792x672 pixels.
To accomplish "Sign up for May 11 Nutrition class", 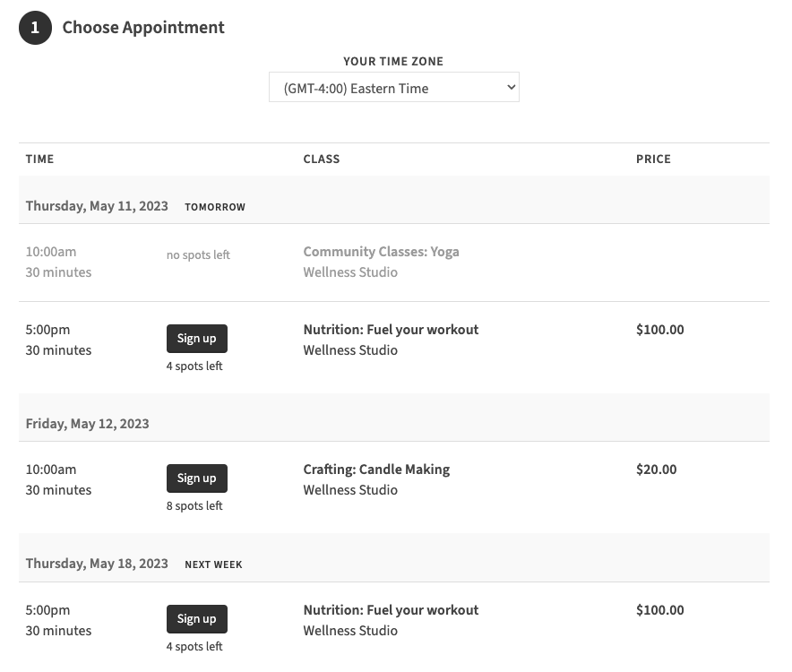I will tap(196, 338).
